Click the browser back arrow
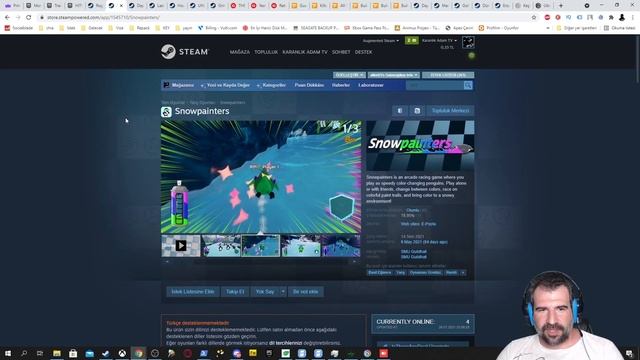 (x=7, y=18)
